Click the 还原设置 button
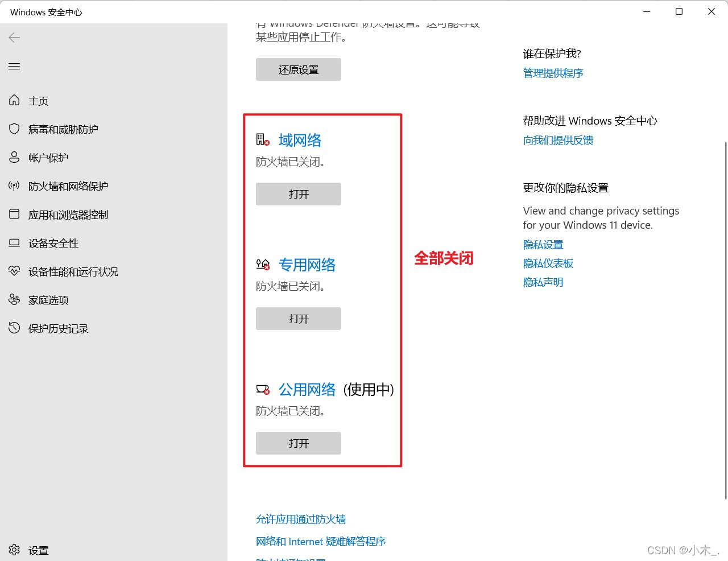The image size is (728, 561). coord(299,69)
